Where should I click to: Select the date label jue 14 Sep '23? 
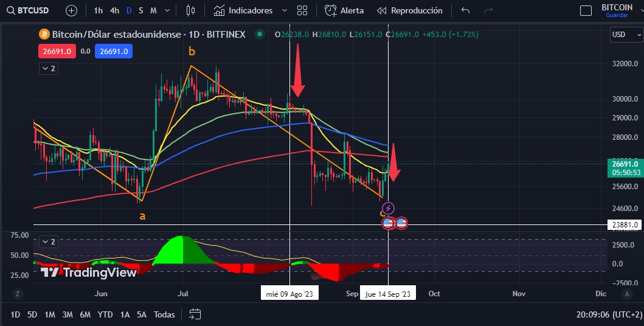[x=388, y=294]
